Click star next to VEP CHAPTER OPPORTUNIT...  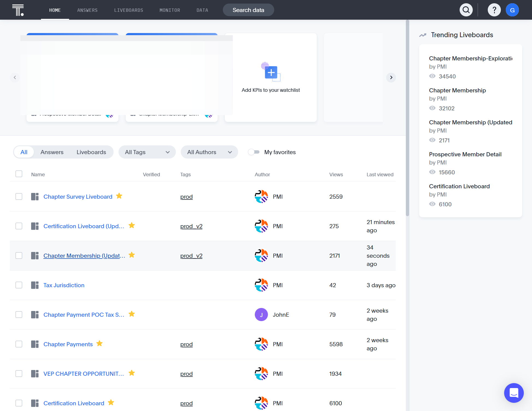click(x=132, y=373)
